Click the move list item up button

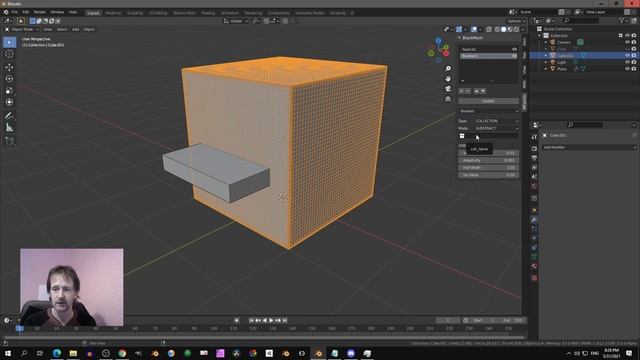click(476, 91)
